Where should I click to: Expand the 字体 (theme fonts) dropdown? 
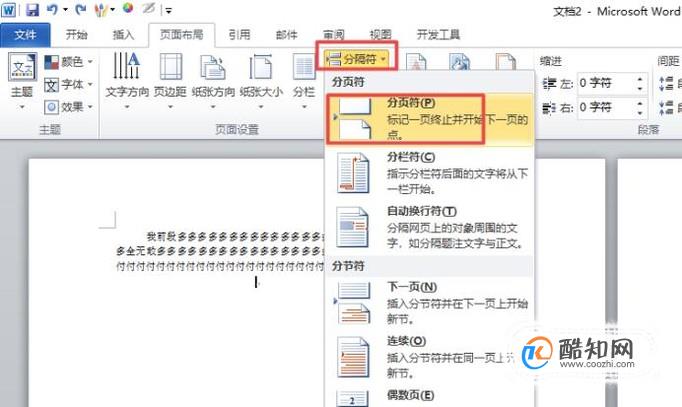tap(69, 84)
